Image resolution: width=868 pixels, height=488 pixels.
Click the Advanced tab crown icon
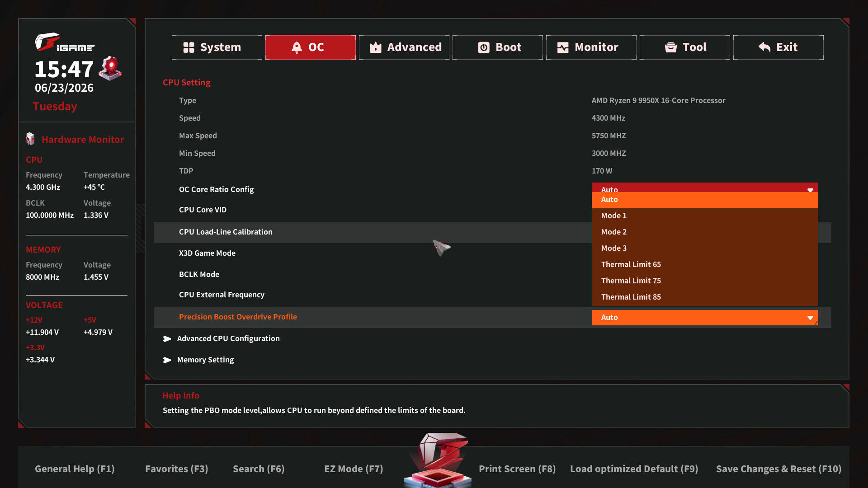376,47
